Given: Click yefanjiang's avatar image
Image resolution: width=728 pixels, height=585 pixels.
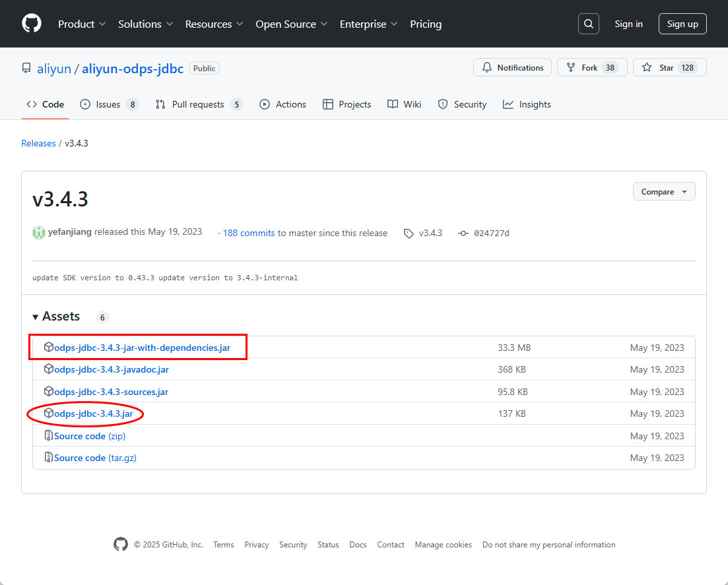Looking at the screenshot, I should [x=38, y=232].
